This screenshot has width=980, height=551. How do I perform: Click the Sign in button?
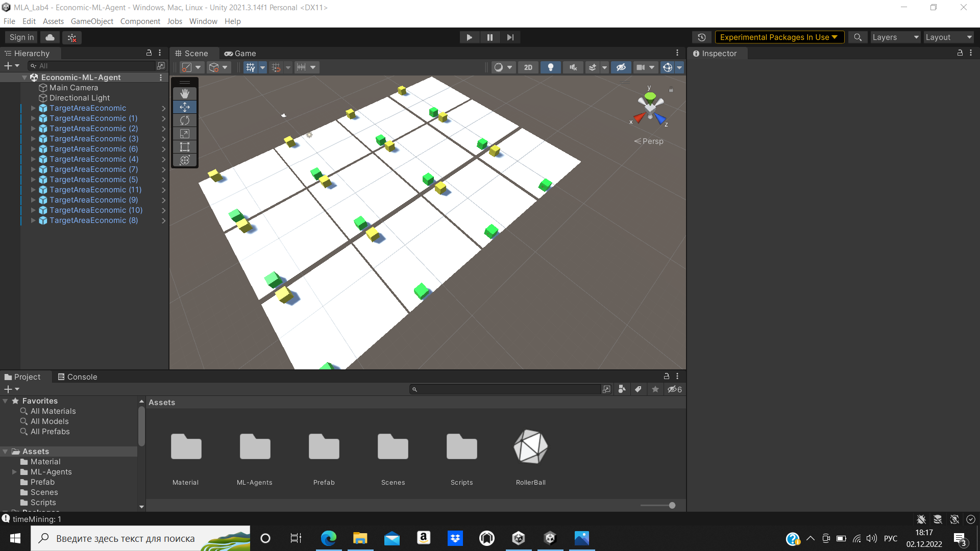coord(20,37)
